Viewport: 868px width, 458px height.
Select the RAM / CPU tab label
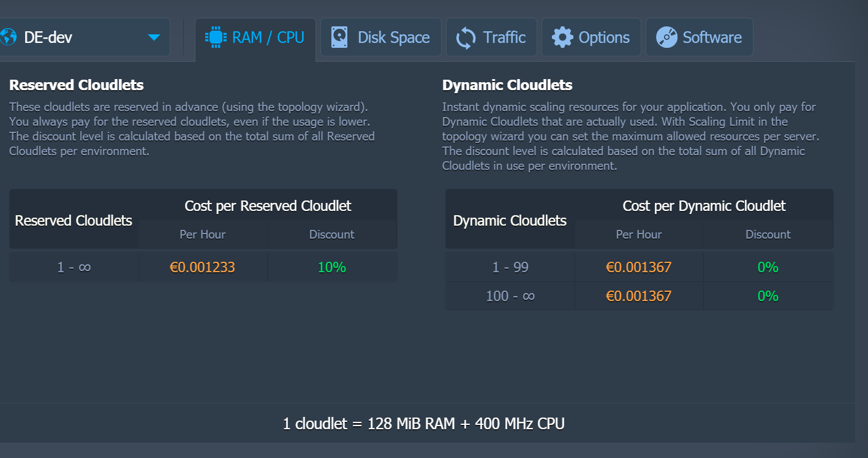point(268,37)
